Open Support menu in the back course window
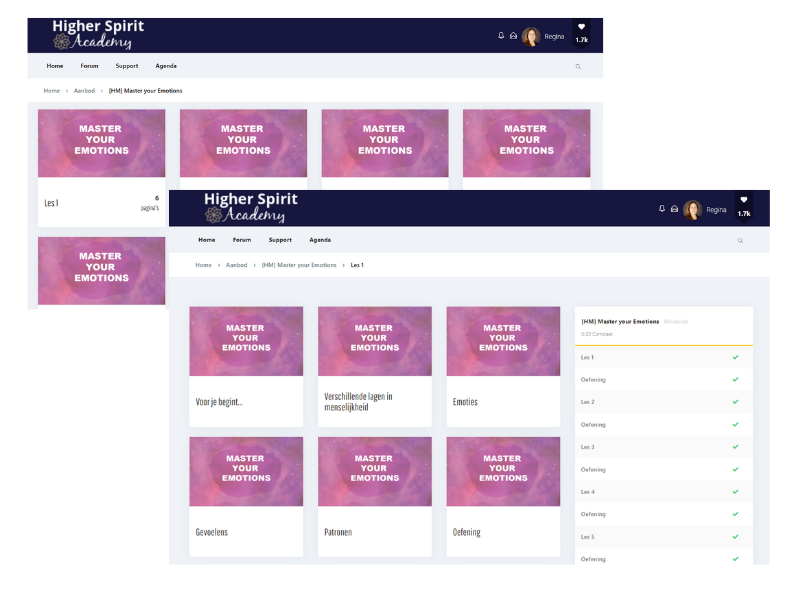 click(x=127, y=66)
